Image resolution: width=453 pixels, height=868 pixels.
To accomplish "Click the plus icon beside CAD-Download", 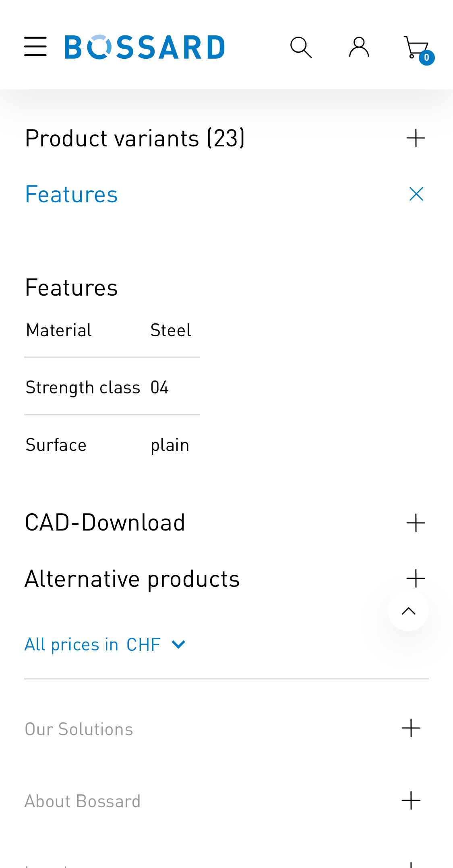I will pyautogui.click(x=416, y=522).
